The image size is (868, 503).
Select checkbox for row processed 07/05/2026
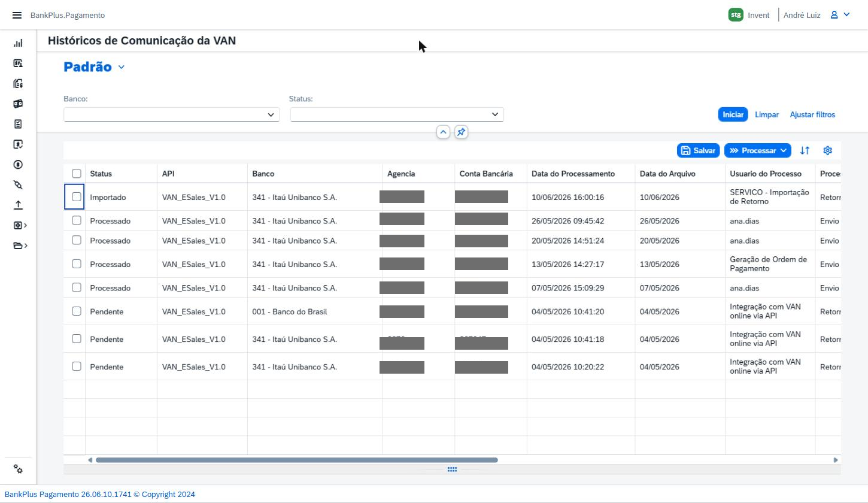[x=77, y=287]
